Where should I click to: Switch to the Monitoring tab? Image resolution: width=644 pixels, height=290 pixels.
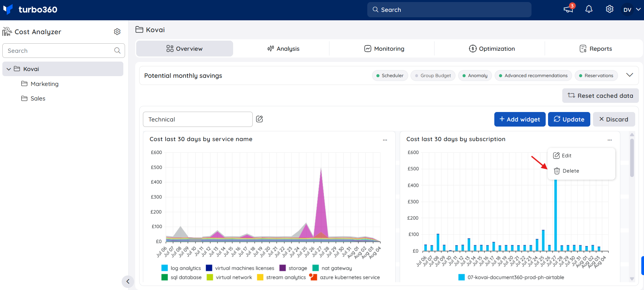(x=384, y=49)
